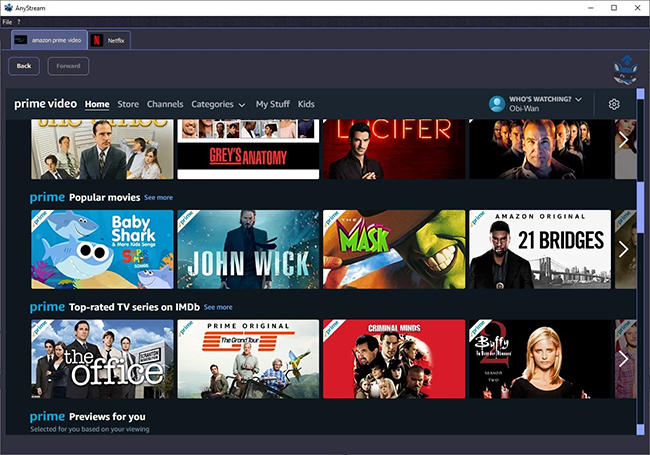Open the Channels navigation link
This screenshot has height=455, width=650.
tap(165, 104)
